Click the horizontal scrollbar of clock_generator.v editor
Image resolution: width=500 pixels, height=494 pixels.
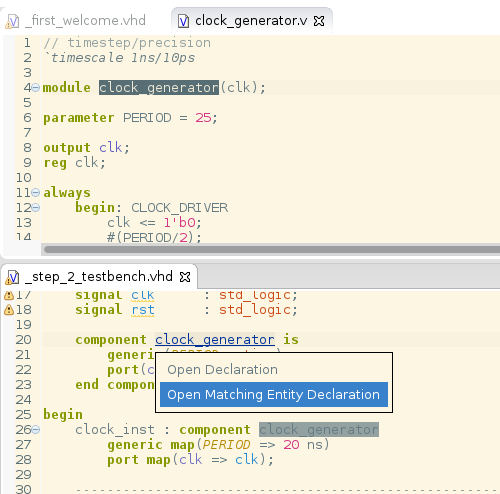(x=272, y=249)
